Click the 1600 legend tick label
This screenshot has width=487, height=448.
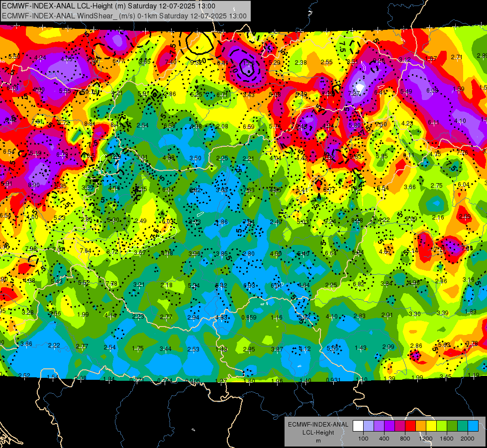click(x=447, y=439)
